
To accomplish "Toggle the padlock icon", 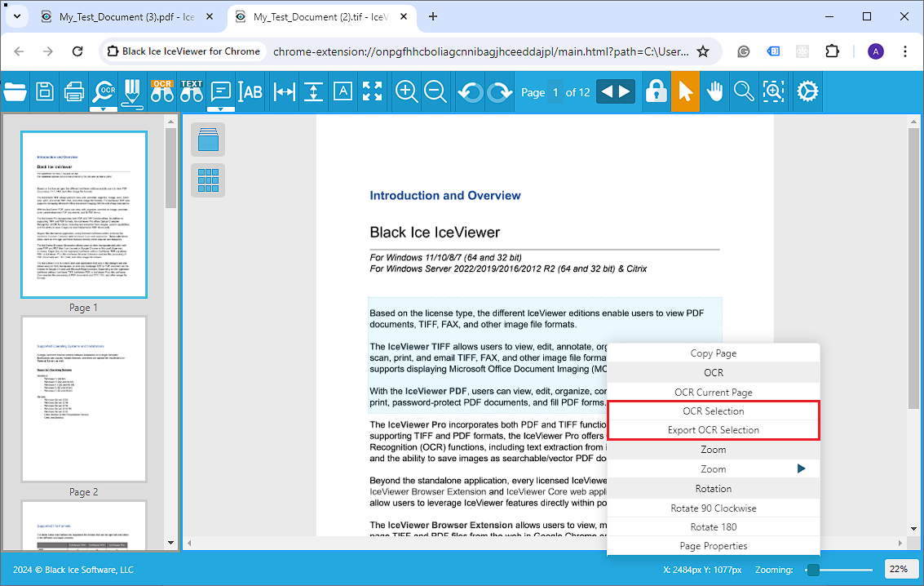I will pos(656,91).
